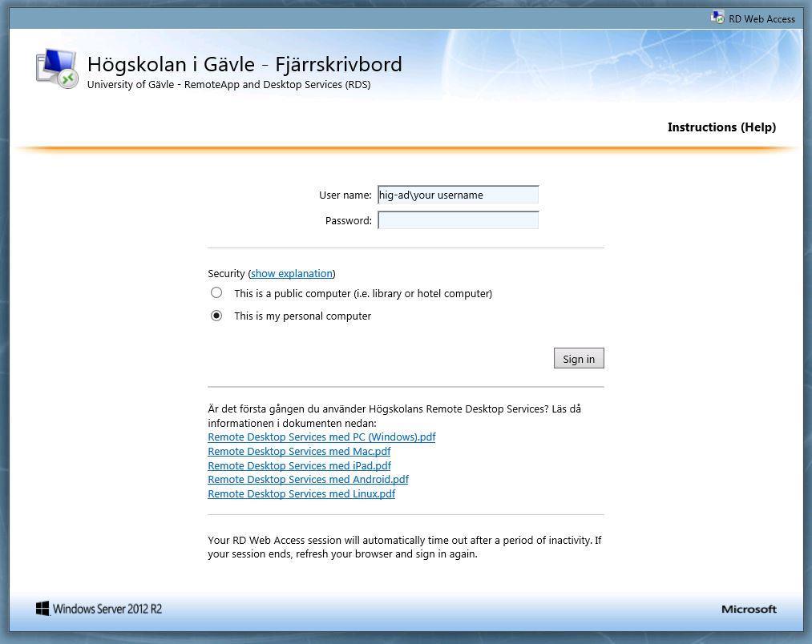Click the 'Security' label text
Viewport: 812px width, 644px height.
(x=226, y=273)
